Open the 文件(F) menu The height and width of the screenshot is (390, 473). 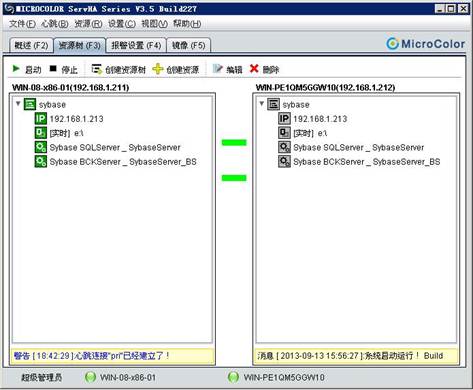point(22,24)
